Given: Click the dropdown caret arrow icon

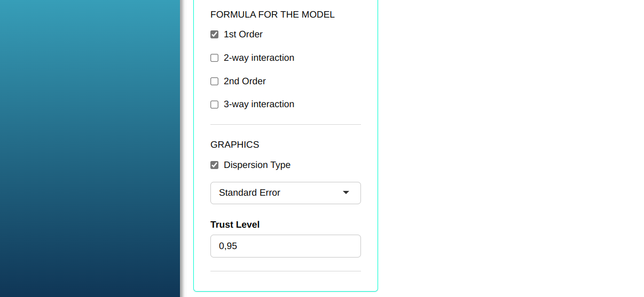Looking at the screenshot, I should pyautogui.click(x=346, y=192).
